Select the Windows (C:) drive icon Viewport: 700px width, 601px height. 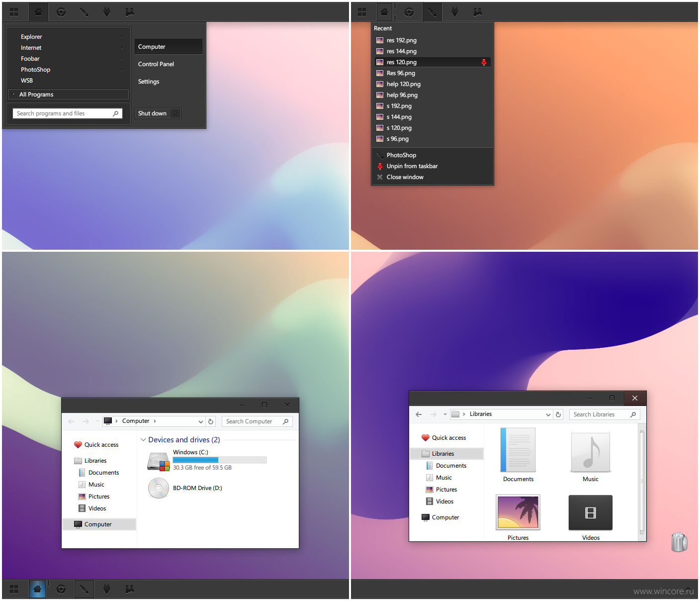159,461
